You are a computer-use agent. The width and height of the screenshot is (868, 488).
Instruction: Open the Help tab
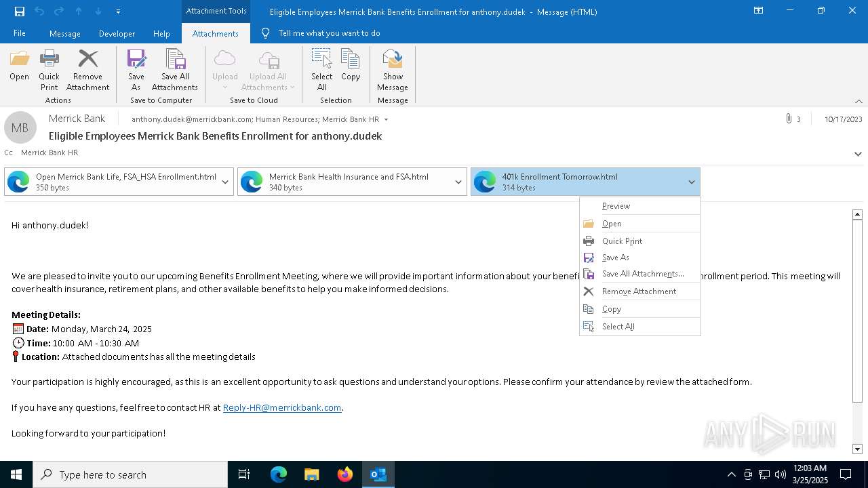click(161, 33)
